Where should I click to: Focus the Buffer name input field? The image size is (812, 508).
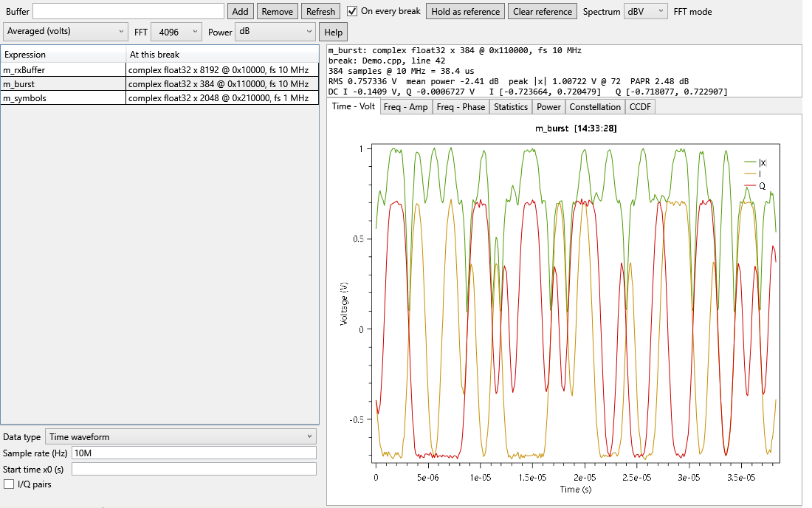click(x=128, y=11)
